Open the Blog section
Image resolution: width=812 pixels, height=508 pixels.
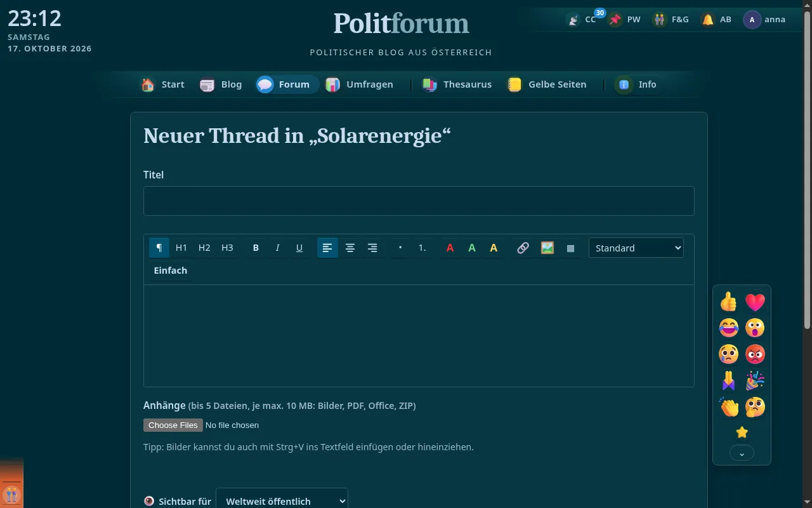[221, 84]
